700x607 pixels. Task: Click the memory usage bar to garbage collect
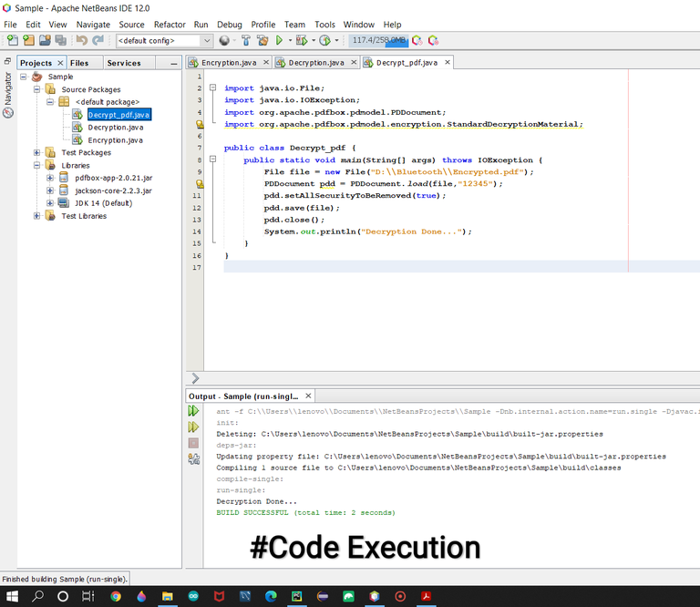point(378,40)
